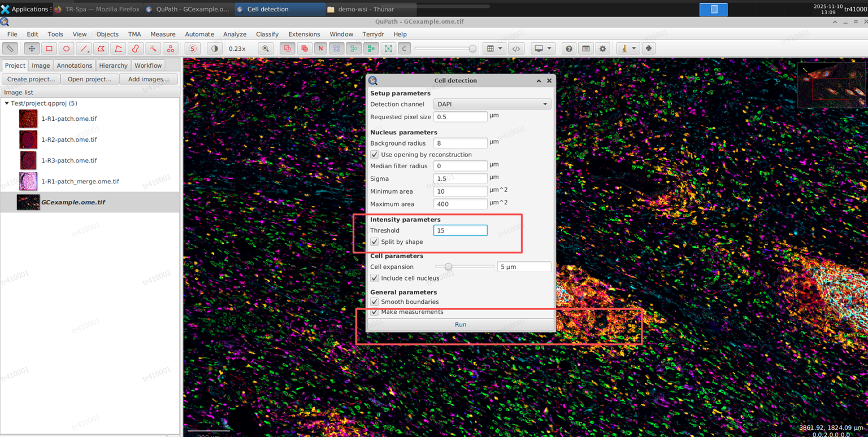Open QuPath preferences

pos(602,49)
